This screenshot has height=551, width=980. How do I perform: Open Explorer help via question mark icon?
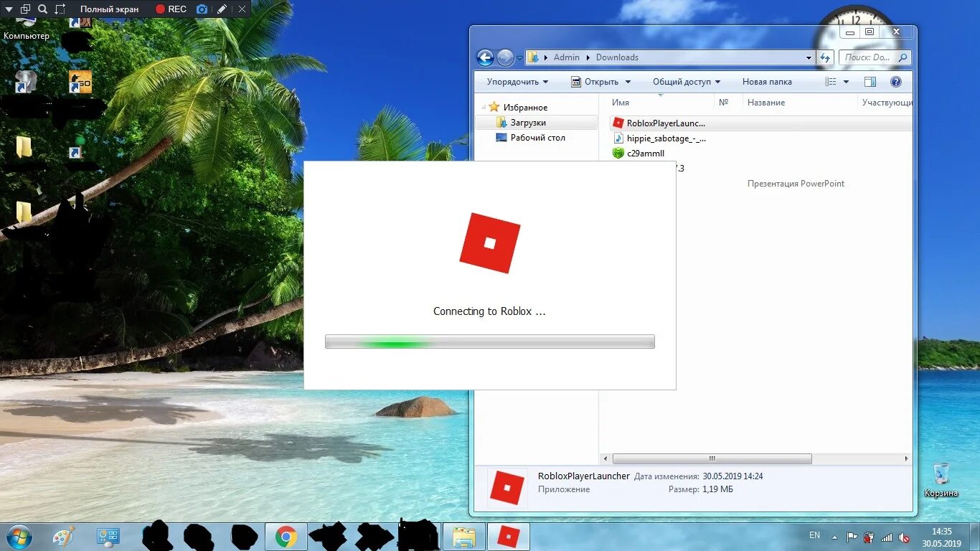[x=896, y=82]
